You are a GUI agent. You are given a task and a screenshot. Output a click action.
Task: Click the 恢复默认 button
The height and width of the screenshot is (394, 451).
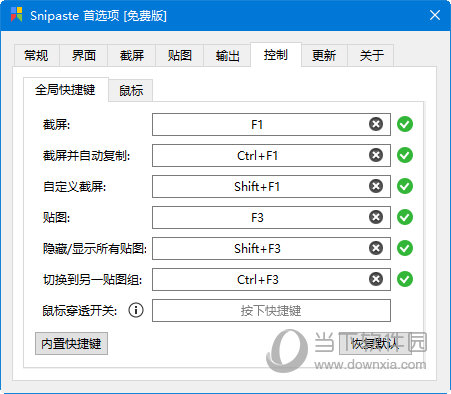click(375, 344)
